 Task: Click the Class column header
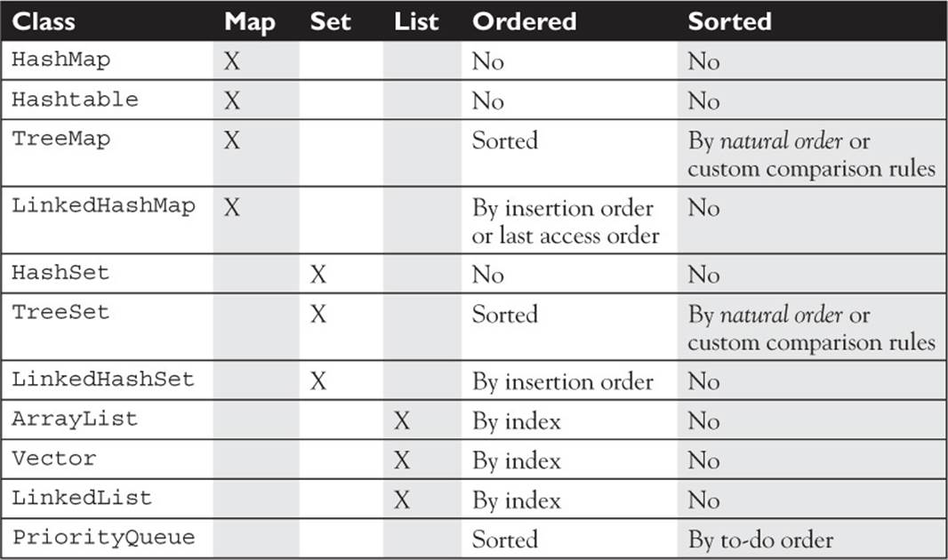[x=44, y=21]
